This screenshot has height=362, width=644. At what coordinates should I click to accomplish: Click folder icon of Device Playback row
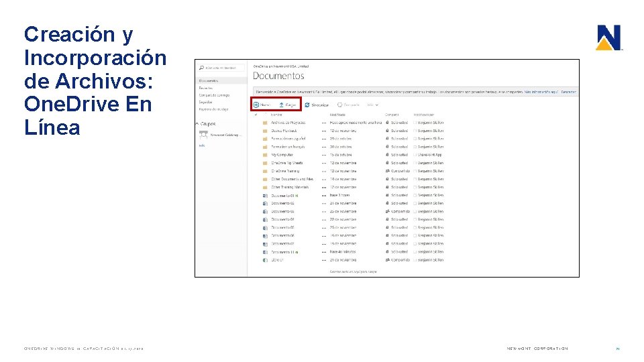point(266,131)
